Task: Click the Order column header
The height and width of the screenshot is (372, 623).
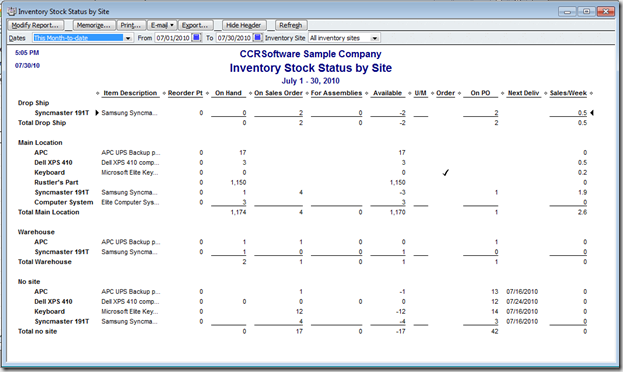Action: pos(445,93)
